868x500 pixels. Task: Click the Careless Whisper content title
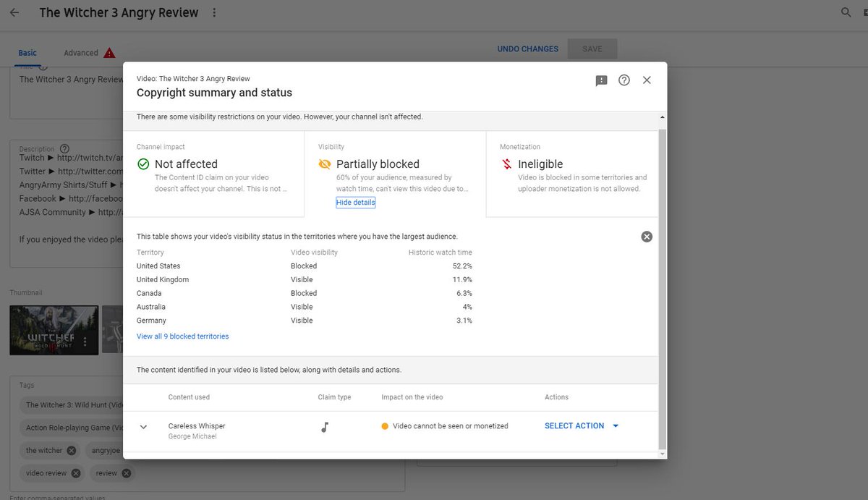click(x=197, y=426)
